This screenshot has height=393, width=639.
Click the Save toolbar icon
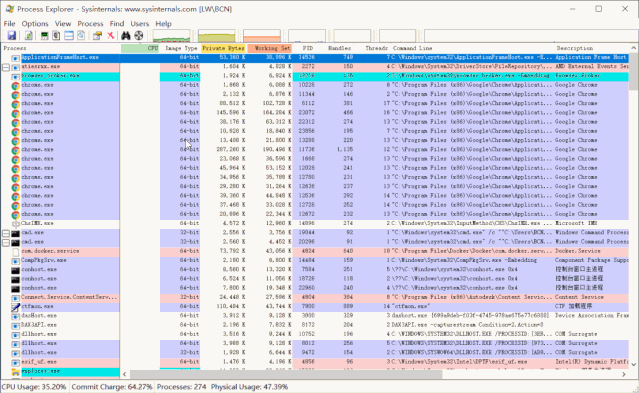(11, 35)
